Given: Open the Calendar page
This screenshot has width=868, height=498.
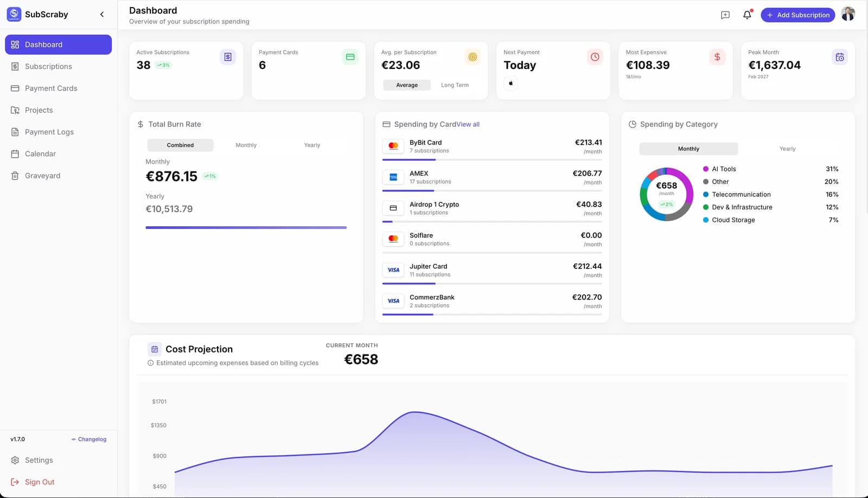Looking at the screenshot, I should 59,154.
